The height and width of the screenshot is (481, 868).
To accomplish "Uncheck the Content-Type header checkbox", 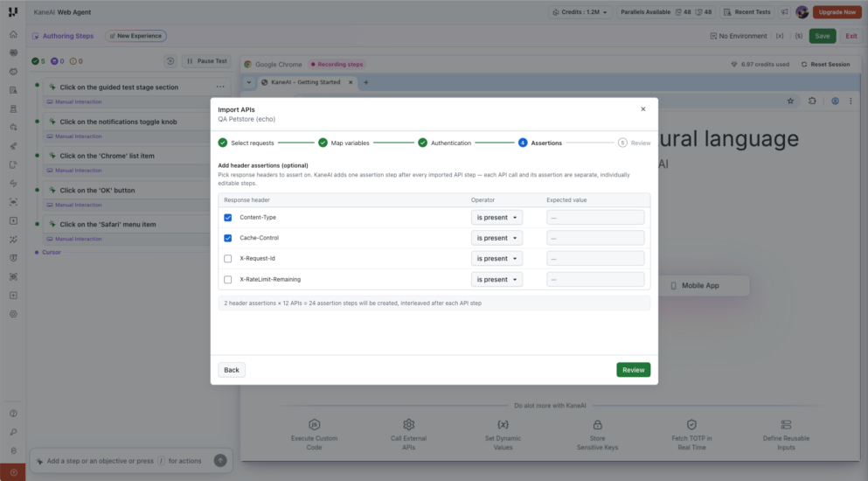I will point(227,218).
